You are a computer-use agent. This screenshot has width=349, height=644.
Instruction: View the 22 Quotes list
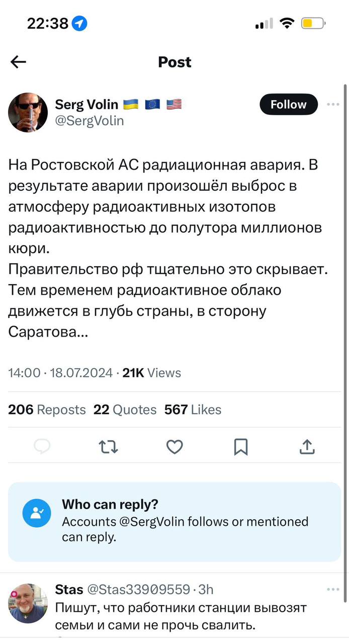(x=125, y=410)
